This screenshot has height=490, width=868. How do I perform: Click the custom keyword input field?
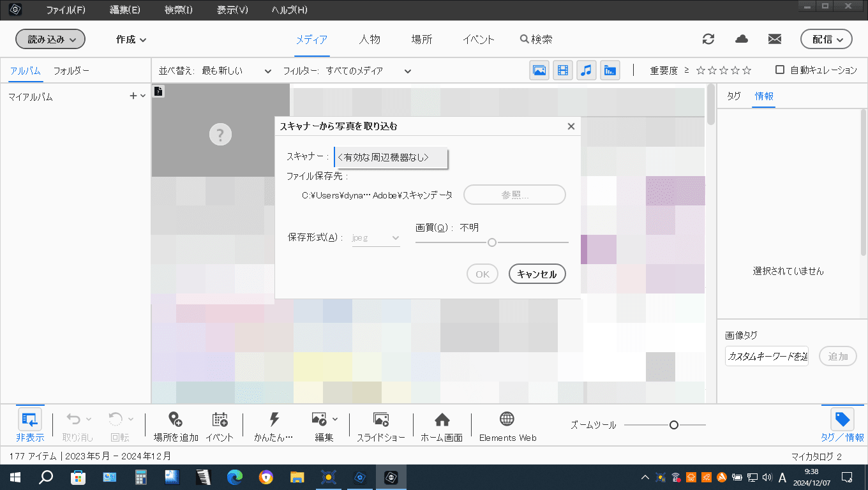point(767,357)
